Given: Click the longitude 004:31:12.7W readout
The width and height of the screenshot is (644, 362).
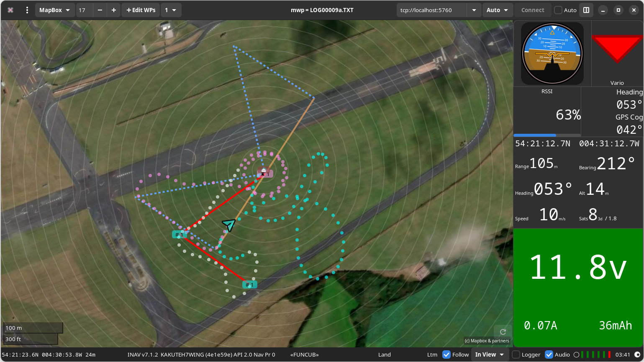Looking at the screenshot, I should coord(609,144).
